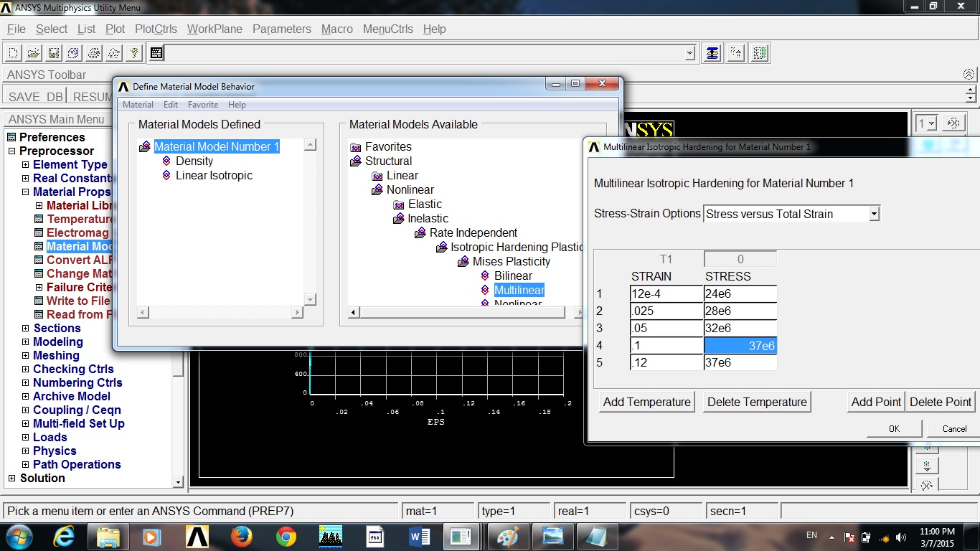
Task: Click the Report Generator toolbar icon
Action: point(113,53)
